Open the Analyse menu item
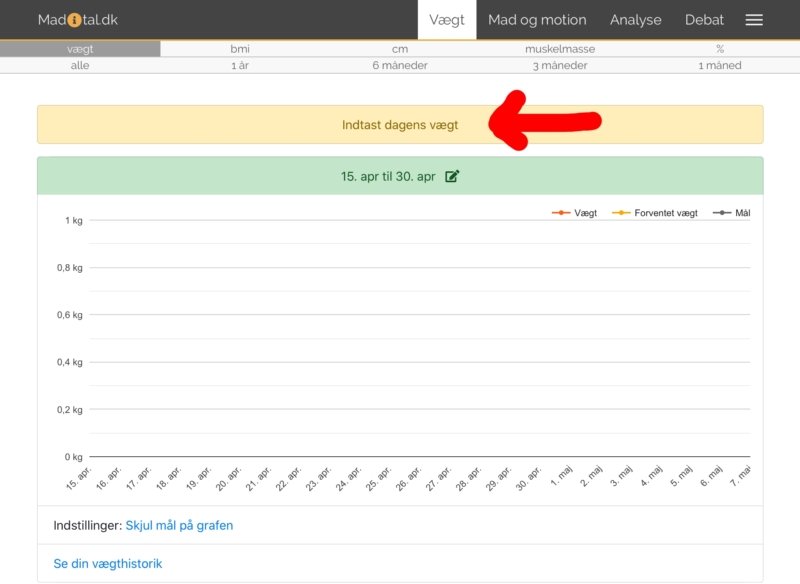Viewport: 800px width, 584px height. (636, 20)
